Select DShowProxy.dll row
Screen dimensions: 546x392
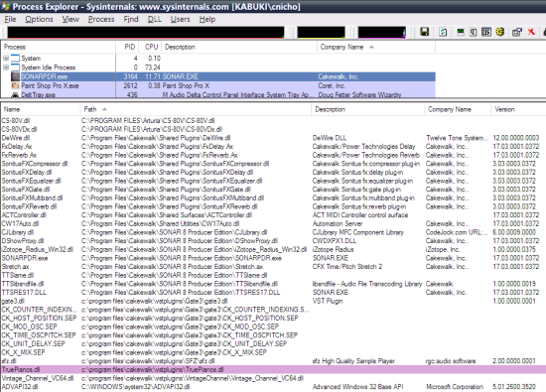click(x=273, y=241)
